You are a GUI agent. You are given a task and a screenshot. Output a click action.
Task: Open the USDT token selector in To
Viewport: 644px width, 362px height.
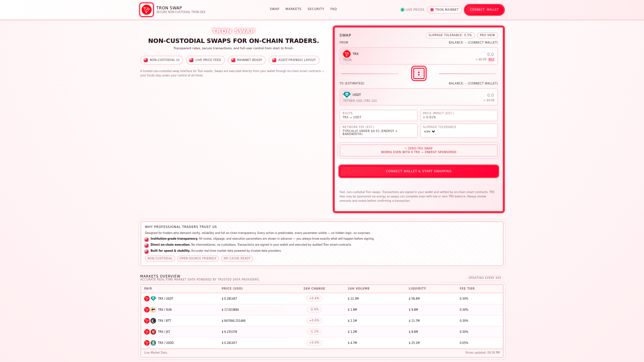click(352, 95)
